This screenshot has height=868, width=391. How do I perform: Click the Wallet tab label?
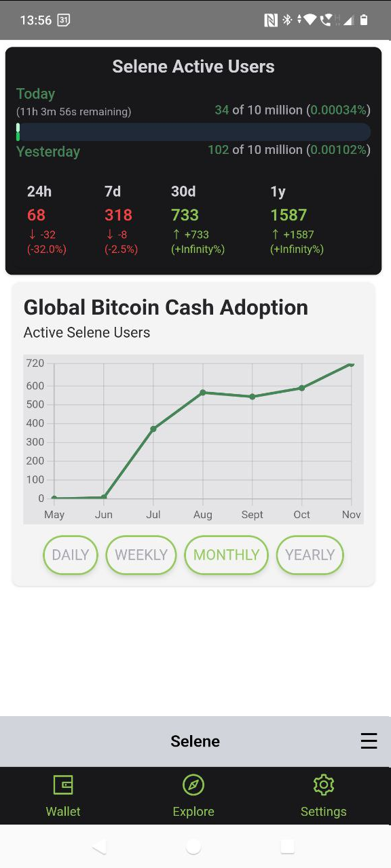[63, 812]
